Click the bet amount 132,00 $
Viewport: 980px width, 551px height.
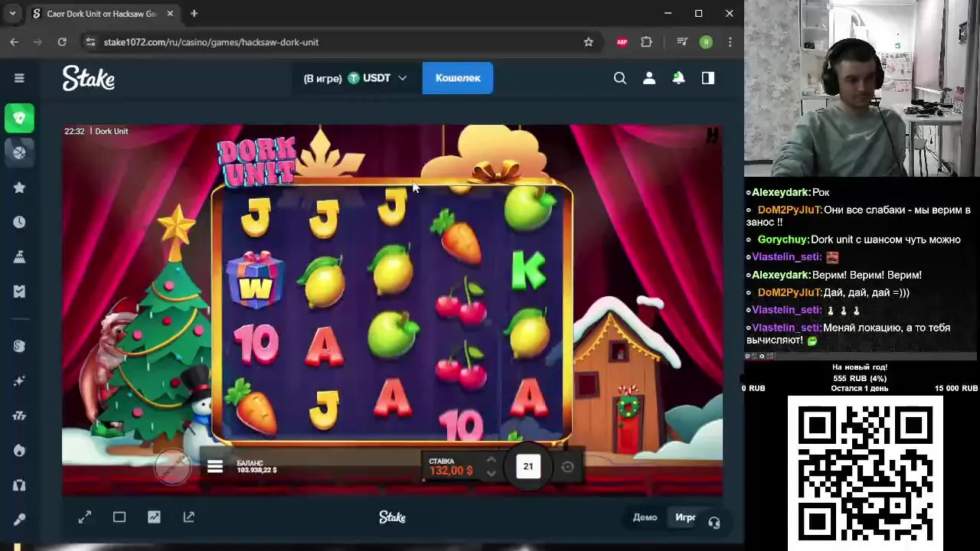451,470
